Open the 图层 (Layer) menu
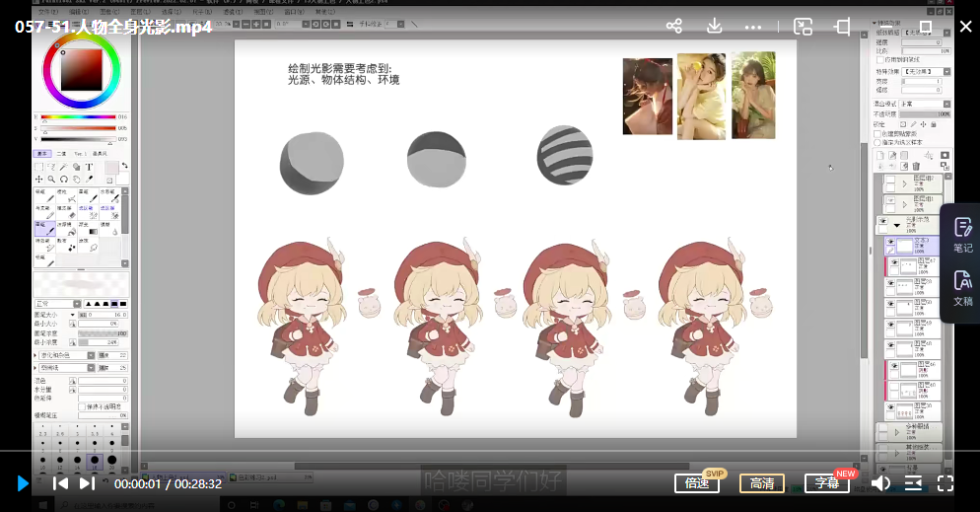The image size is (980, 512). click(140, 12)
